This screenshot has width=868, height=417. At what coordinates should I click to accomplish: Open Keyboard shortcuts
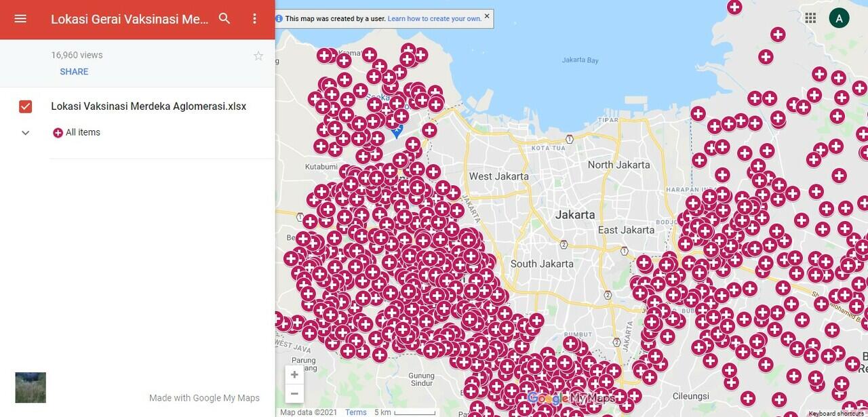(x=836, y=414)
